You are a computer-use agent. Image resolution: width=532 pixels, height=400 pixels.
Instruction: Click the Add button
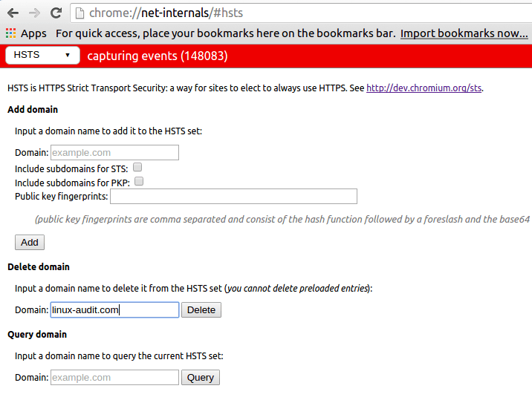(x=30, y=243)
